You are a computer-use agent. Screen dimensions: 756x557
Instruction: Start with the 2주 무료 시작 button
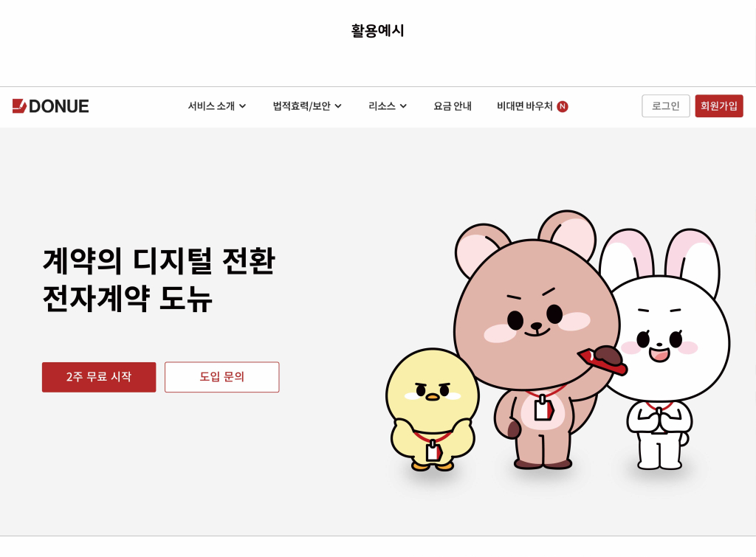click(99, 377)
